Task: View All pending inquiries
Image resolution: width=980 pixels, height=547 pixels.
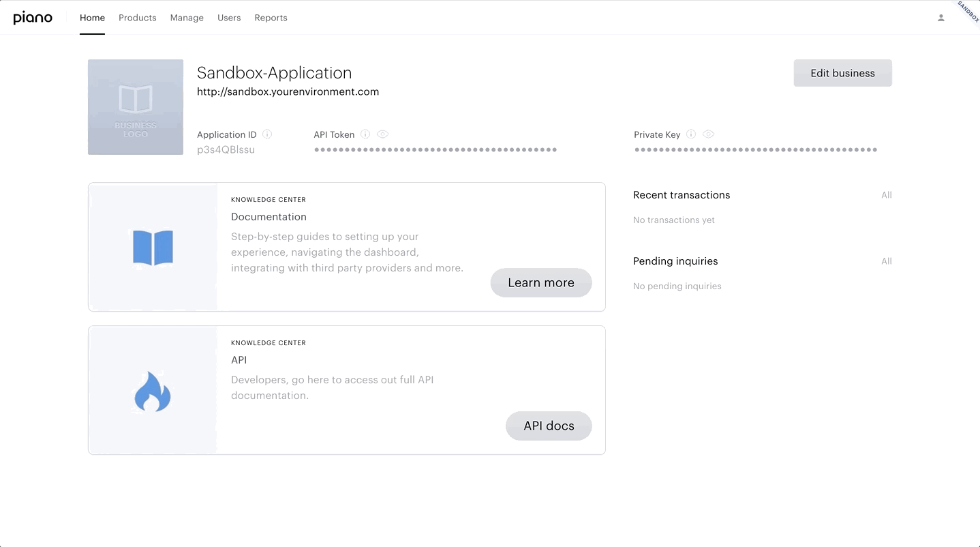Action: [886, 261]
